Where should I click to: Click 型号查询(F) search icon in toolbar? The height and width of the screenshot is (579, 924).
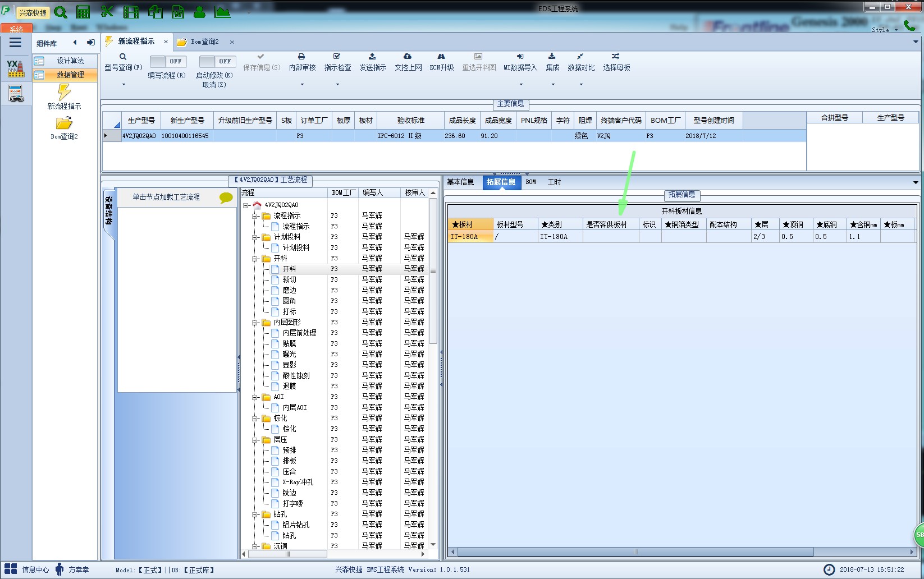[x=123, y=57]
